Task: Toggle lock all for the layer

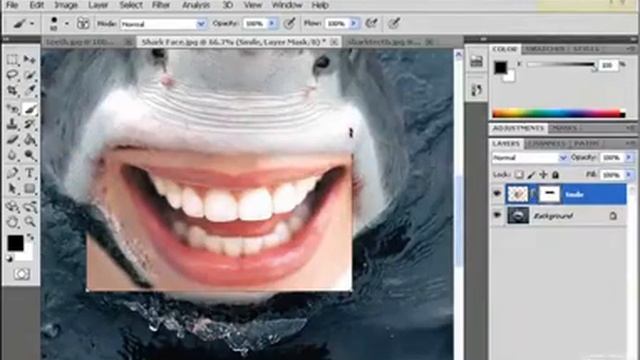Action: (555, 175)
